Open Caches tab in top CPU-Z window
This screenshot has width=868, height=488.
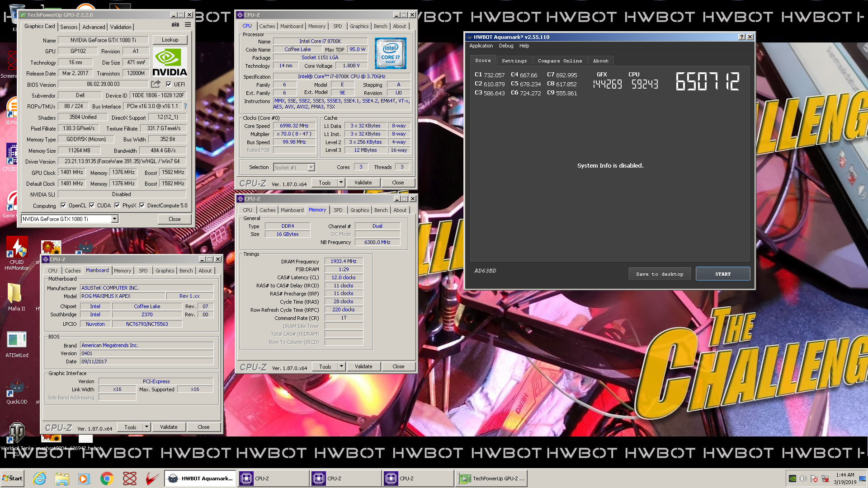267,26
